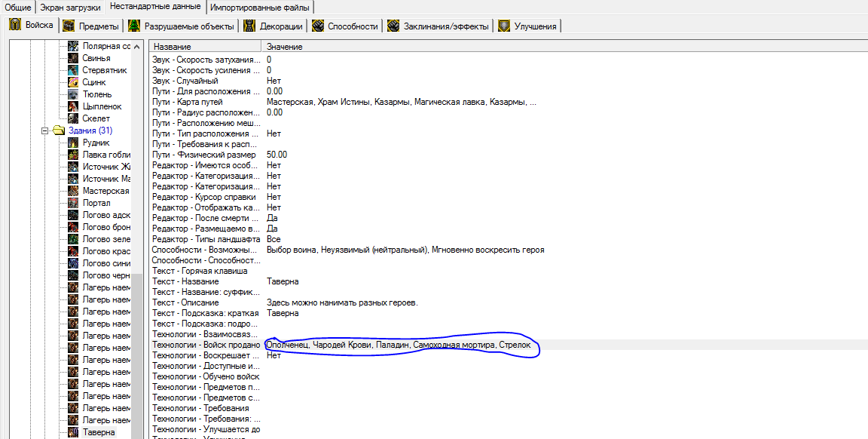
Task: Click the Значение column header
Action: tap(564, 47)
